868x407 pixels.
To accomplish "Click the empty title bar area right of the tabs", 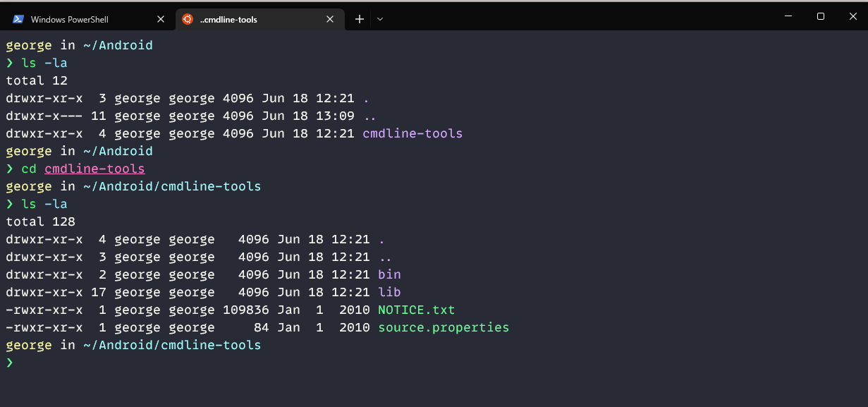I will tap(564, 17).
